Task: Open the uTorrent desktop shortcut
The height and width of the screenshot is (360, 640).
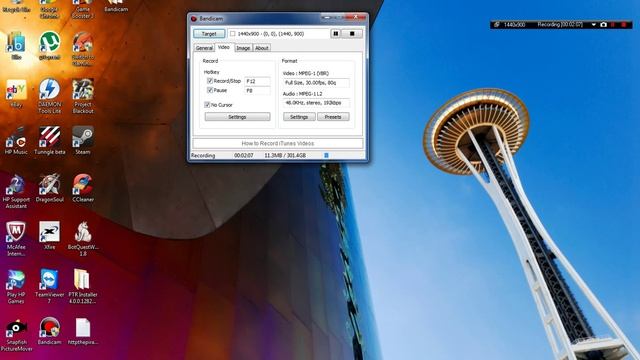Action: [49, 46]
